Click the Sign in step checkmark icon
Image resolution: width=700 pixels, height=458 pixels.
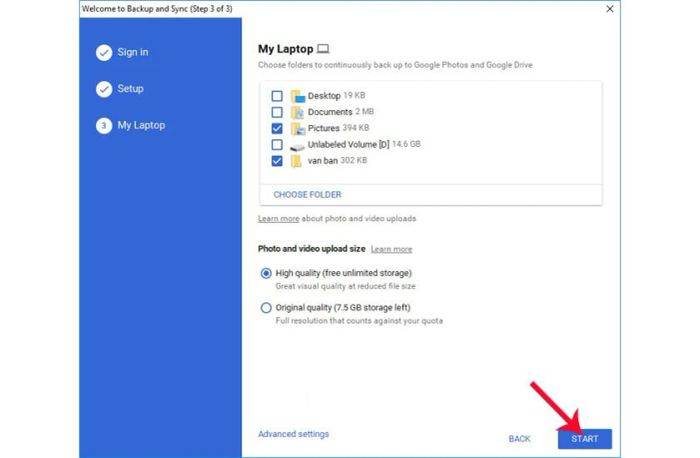click(104, 53)
